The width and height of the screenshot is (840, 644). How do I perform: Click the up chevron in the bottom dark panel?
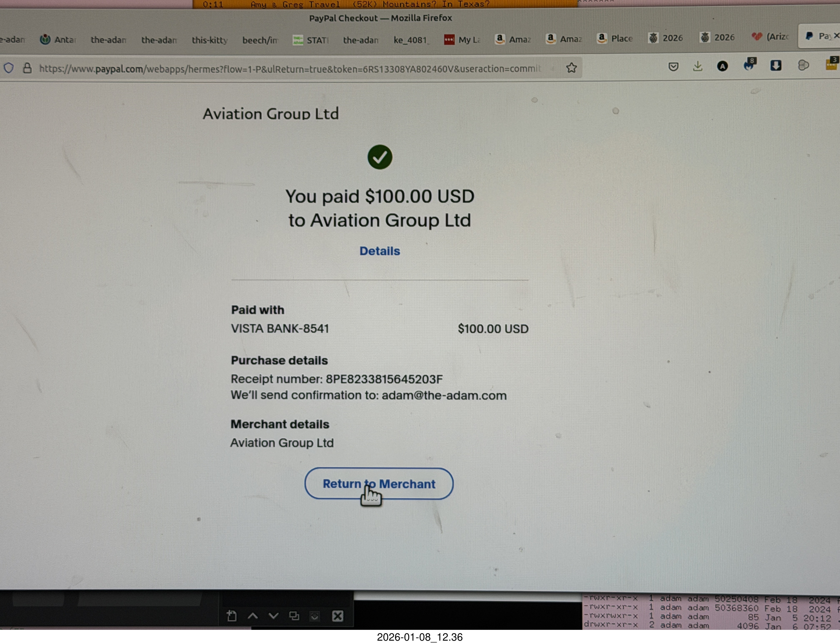pyautogui.click(x=253, y=616)
